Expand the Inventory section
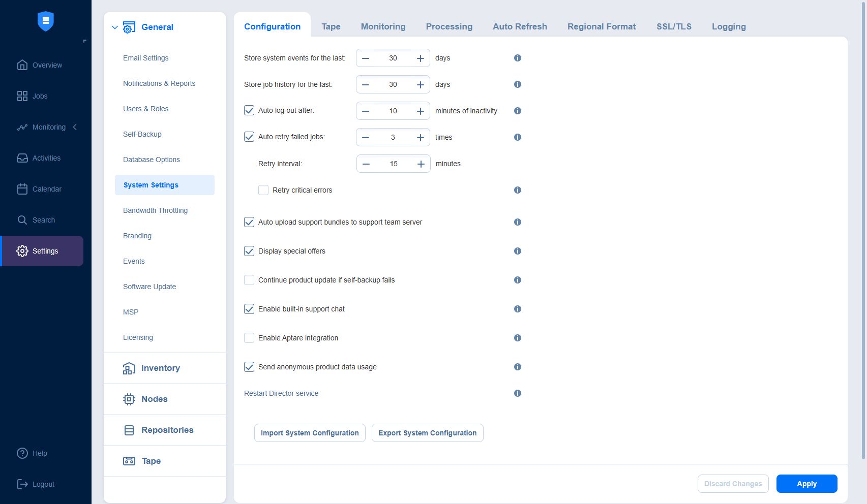867x504 pixels. [160, 368]
